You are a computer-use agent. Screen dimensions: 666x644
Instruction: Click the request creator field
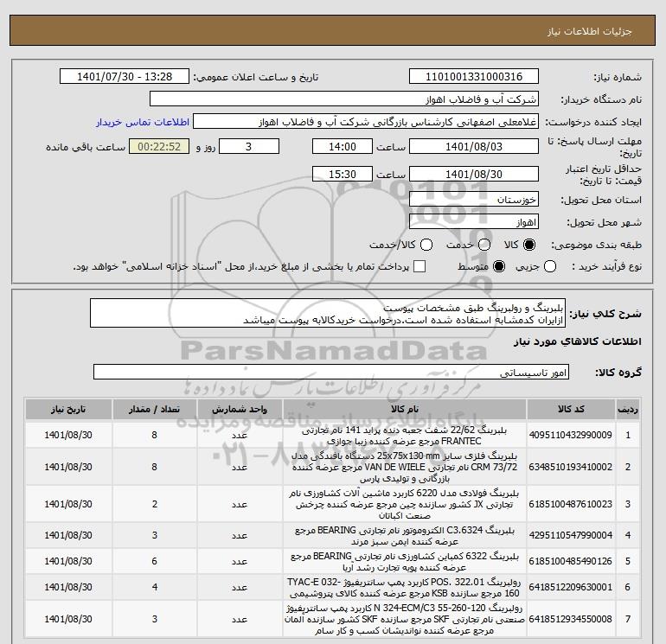(x=366, y=122)
